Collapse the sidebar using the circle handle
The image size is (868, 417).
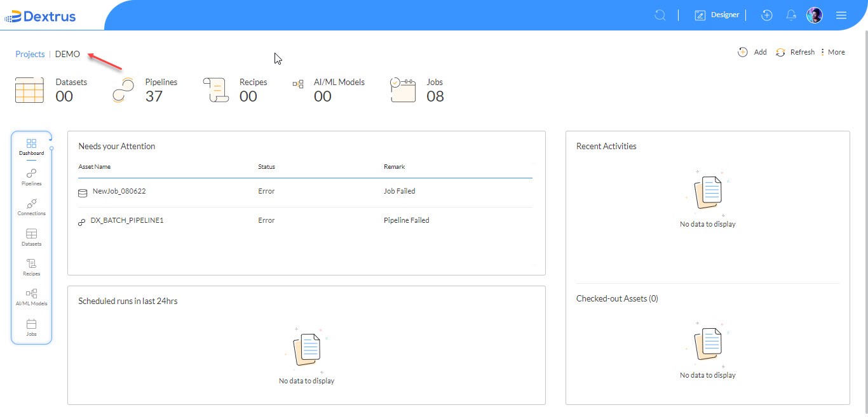click(51, 148)
